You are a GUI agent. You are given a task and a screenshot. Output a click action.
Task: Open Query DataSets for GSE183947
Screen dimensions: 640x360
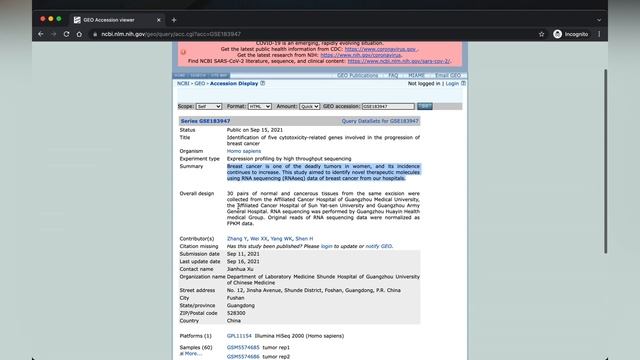(x=380, y=121)
